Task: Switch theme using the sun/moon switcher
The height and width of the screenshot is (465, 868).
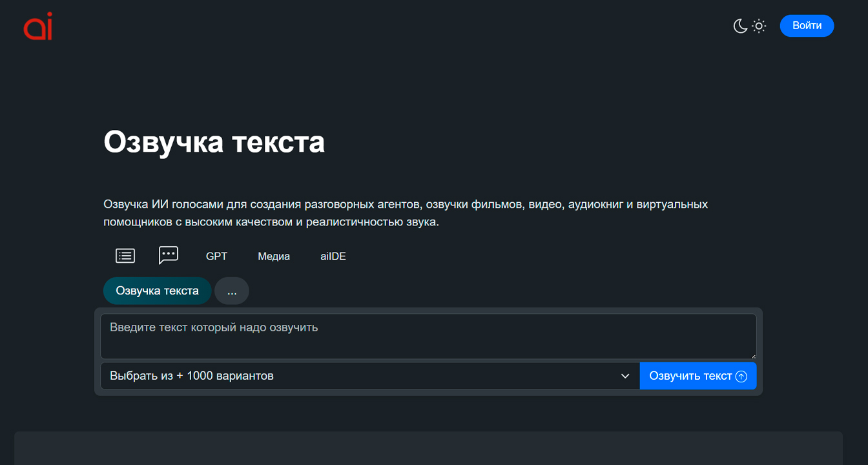Action: pyautogui.click(x=749, y=26)
